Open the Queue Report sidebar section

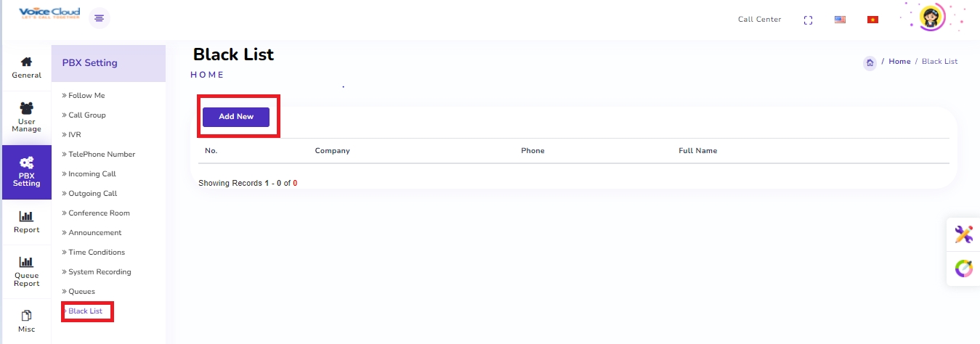(x=26, y=272)
